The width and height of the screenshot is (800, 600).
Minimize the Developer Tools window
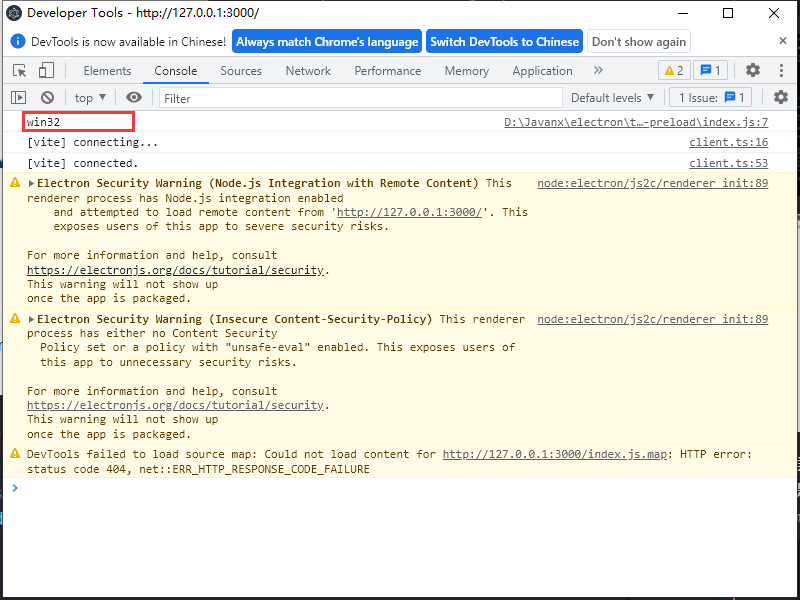pos(683,13)
